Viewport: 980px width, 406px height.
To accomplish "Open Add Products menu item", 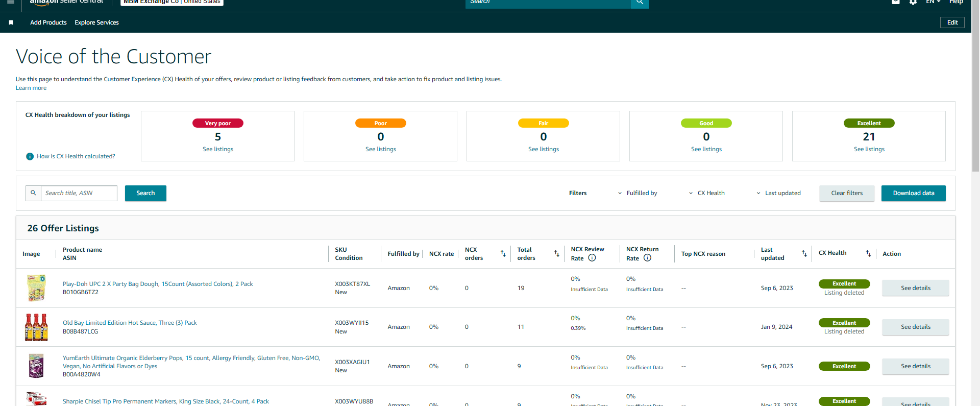I will 48,22.
